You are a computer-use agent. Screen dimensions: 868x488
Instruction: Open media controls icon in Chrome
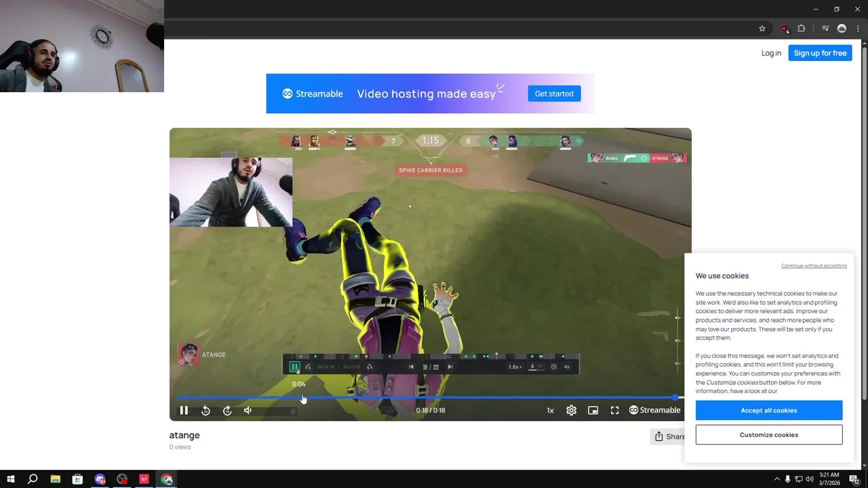[x=825, y=28]
